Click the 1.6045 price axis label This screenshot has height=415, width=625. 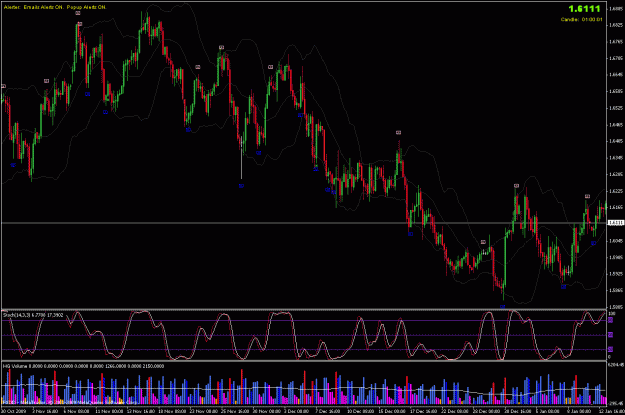tap(616, 240)
